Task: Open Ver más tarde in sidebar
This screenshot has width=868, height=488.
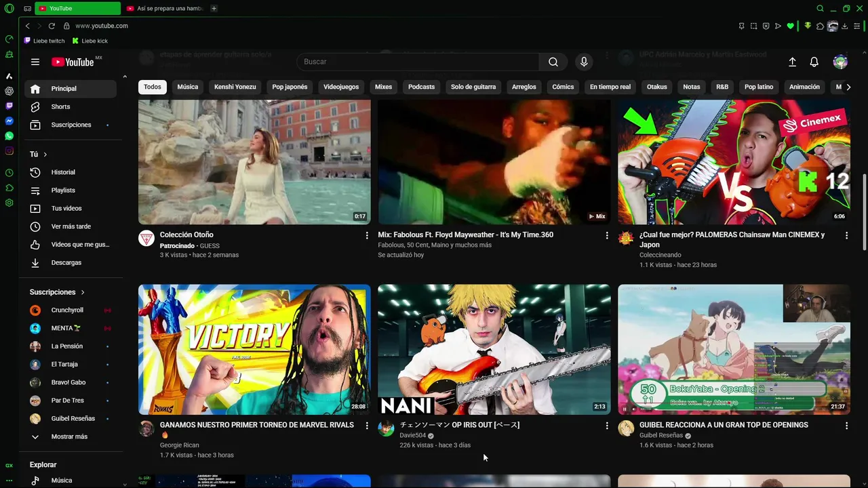Action: pos(71,226)
